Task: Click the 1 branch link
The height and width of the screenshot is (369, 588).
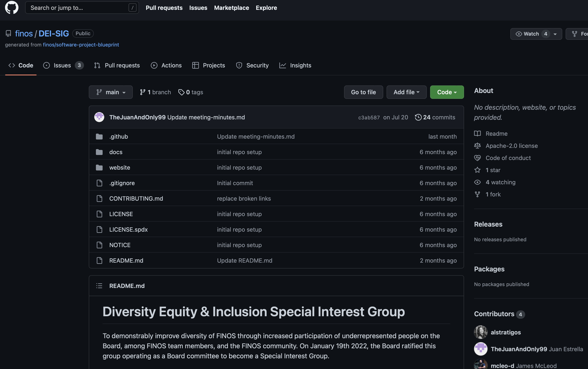Action: pyautogui.click(x=155, y=92)
